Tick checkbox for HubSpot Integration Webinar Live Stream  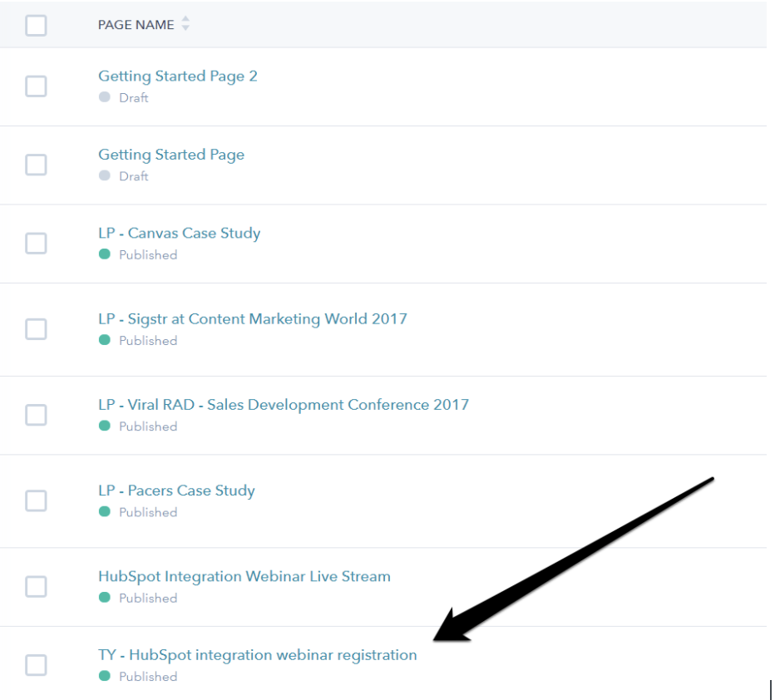point(36,586)
